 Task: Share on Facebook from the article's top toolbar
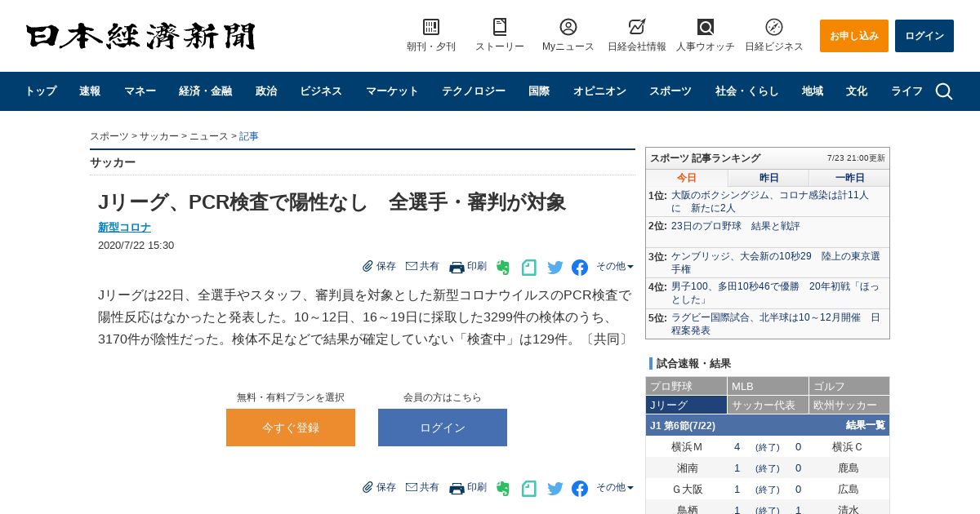(x=580, y=268)
